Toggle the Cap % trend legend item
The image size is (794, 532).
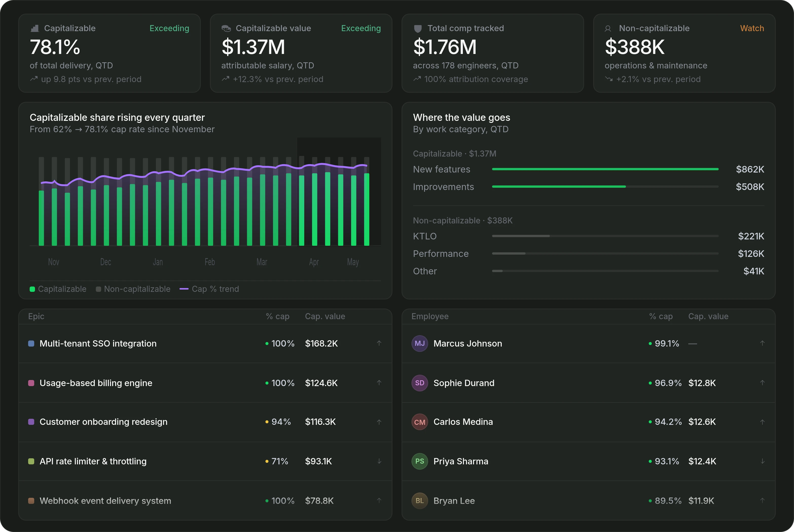pos(209,289)
